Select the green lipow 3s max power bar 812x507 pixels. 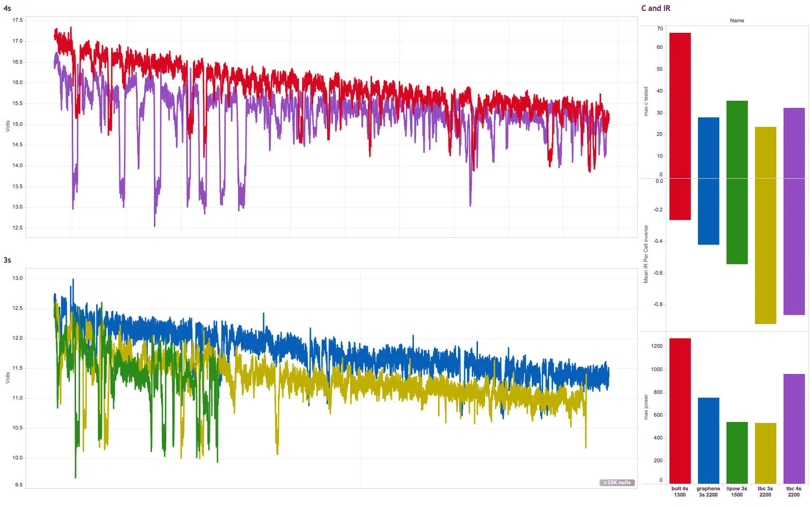coord(736,452)
